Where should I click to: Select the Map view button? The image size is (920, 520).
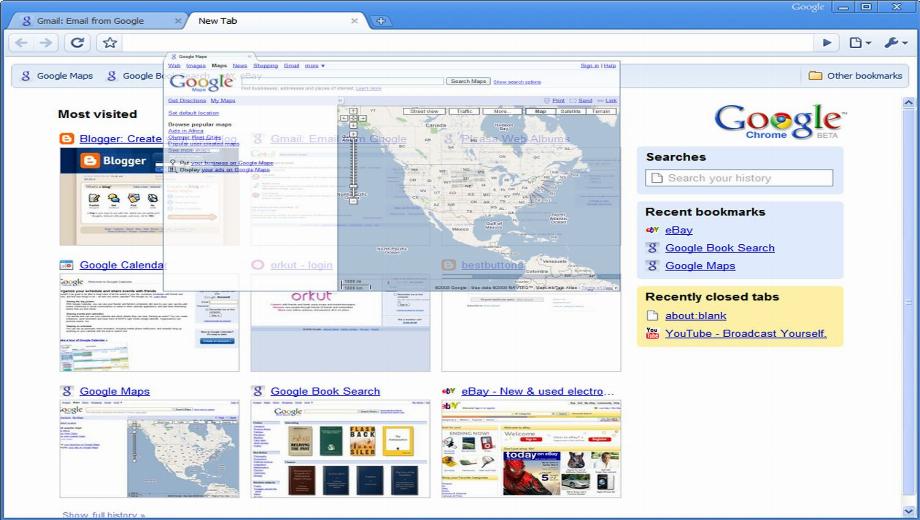[540, 111]
